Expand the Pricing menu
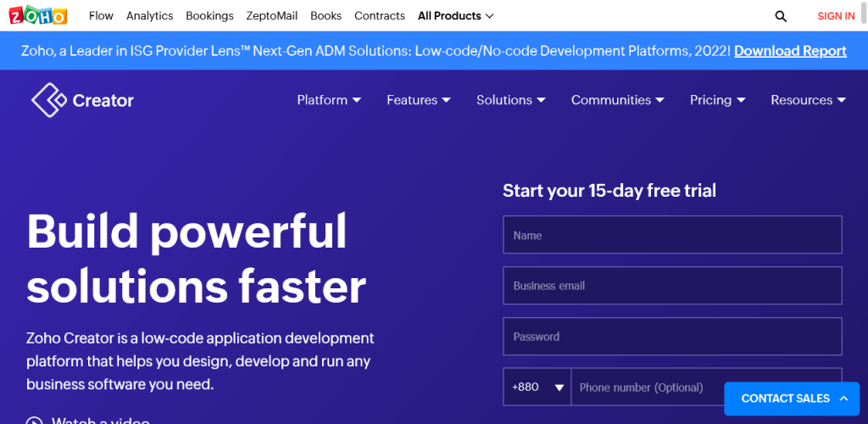Viewport: 868px width, 424px height. tap(717, 100)
